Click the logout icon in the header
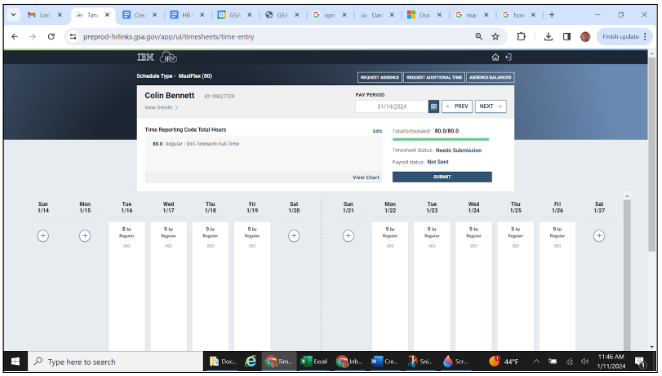This screenshot has width=662, height=376. coord(508,57)
